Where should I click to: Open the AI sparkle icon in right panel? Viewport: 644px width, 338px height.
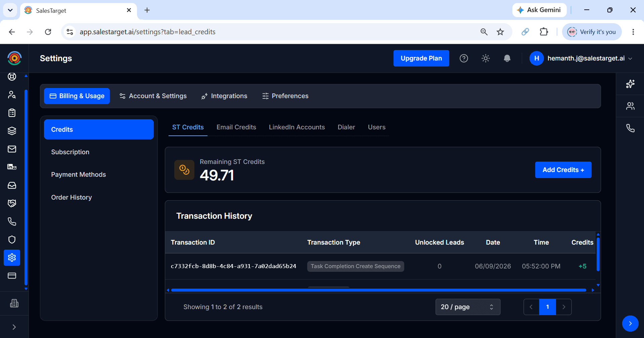(630, 84)
